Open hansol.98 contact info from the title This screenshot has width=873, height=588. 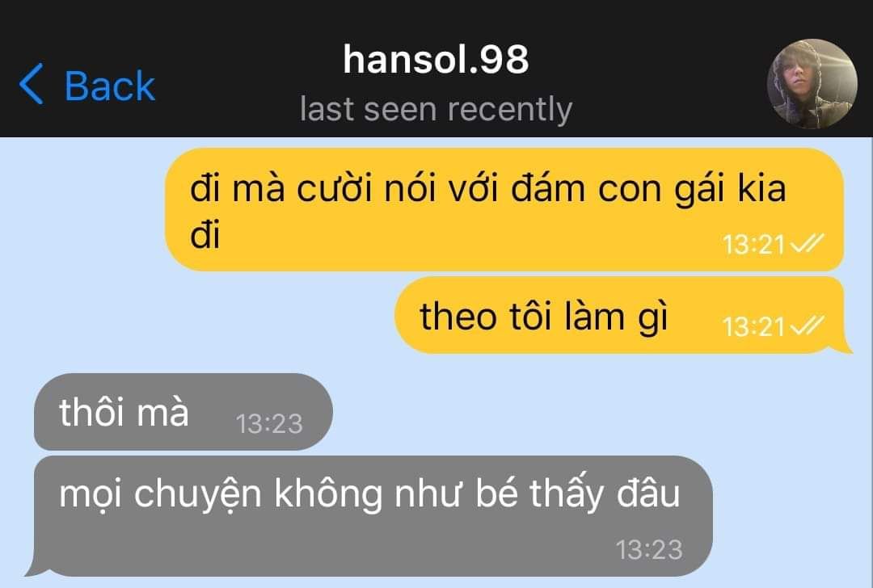[436, 60]
